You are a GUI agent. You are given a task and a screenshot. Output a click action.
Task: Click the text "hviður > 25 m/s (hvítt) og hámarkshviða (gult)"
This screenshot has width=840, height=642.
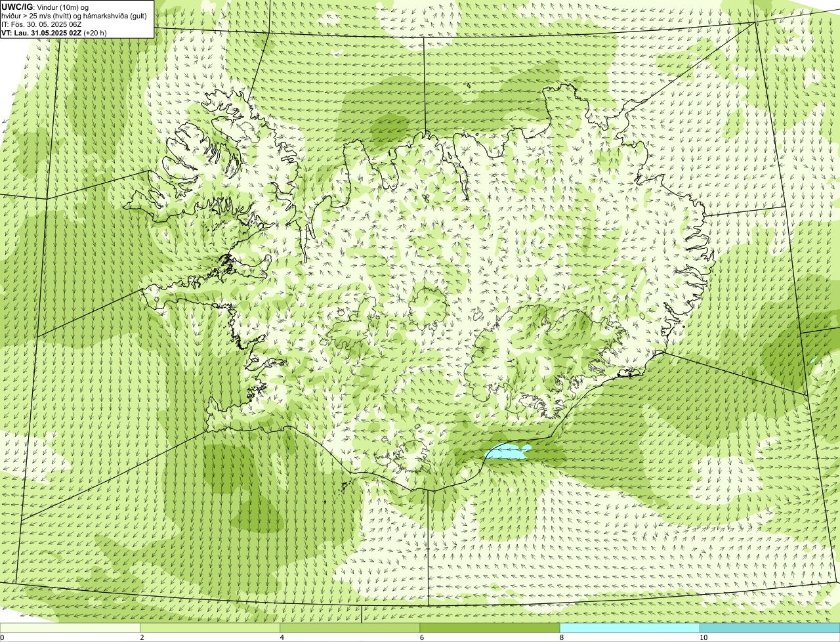pos(74,15)
